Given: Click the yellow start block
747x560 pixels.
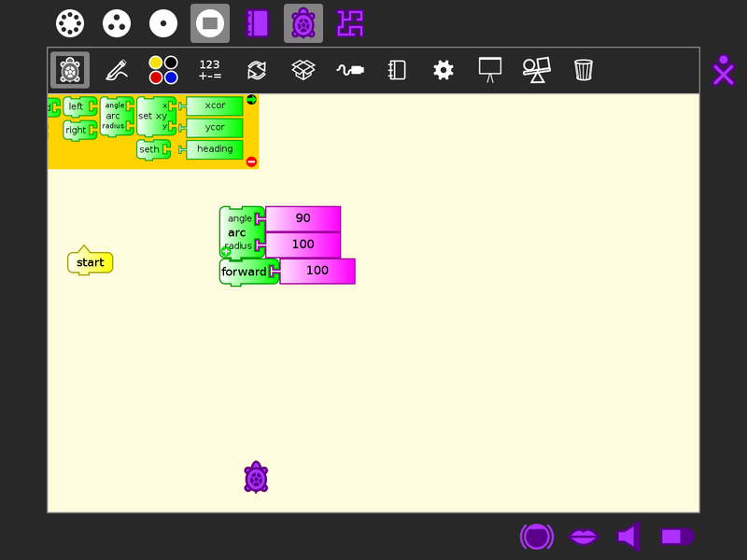Looking at the screenshot, I should click(x=90, y=262).
